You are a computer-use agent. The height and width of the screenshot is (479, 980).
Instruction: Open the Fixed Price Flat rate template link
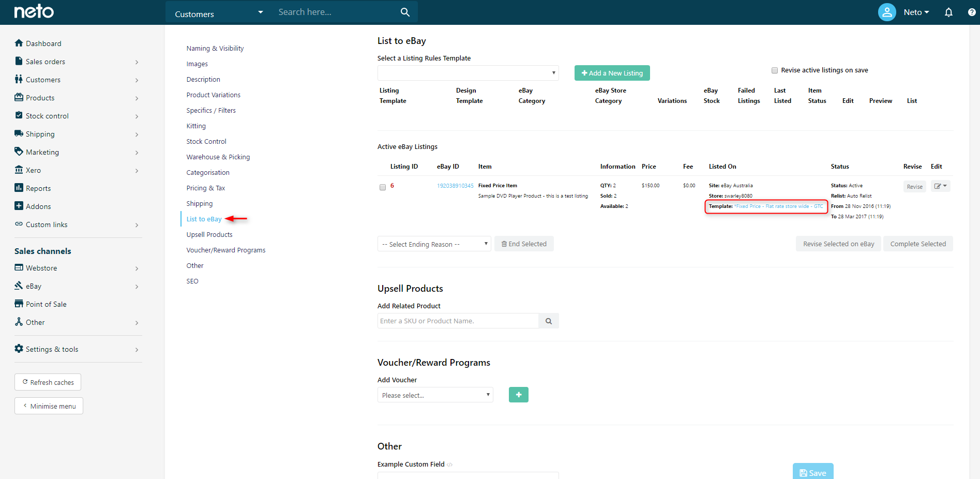coord(778,206)
